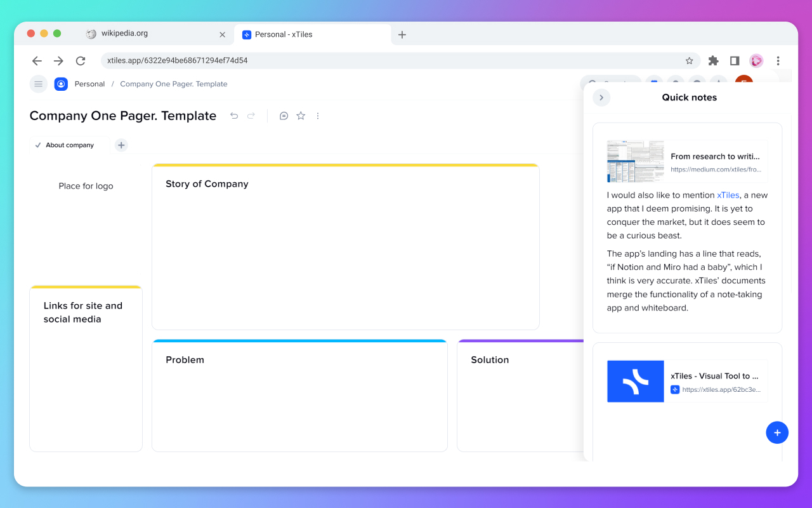Bookmark the page with the address bar star
The height and width of the screenshot is (508, 812).
coord(689,60)
